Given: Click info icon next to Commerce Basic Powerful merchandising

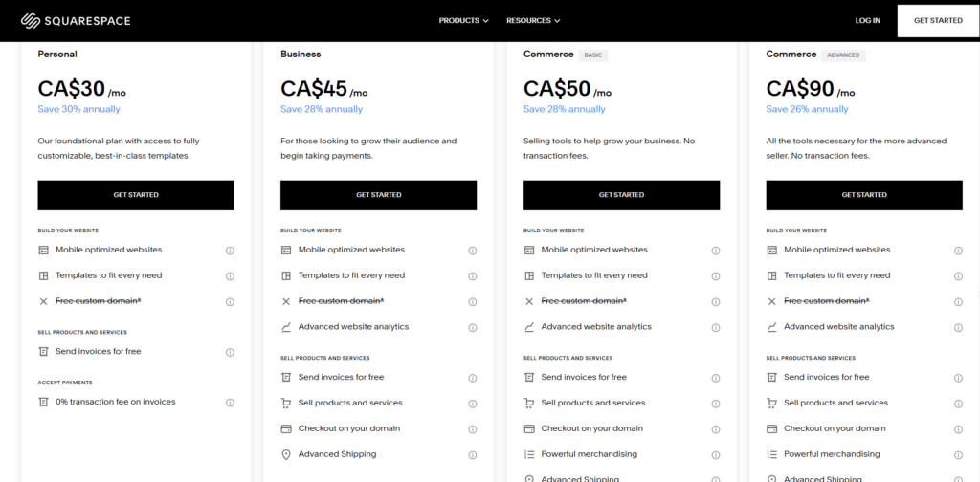Looking at the screenshot, I should [x=716, y=454].
